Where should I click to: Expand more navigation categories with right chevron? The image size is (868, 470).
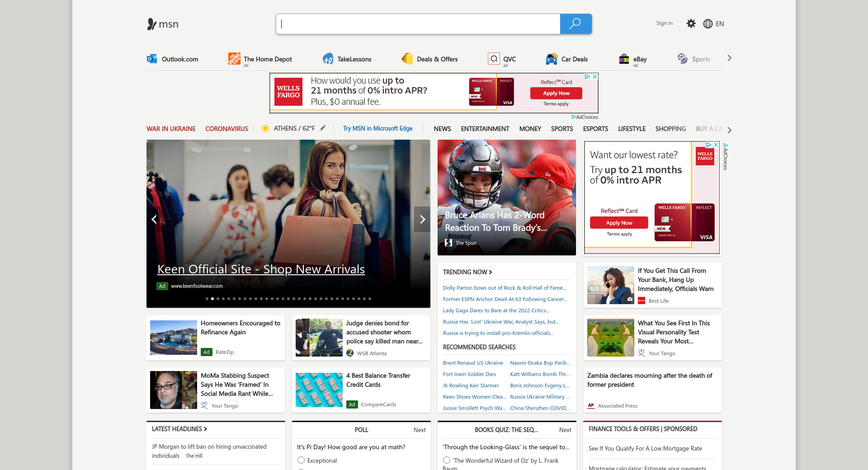point(729,130)
